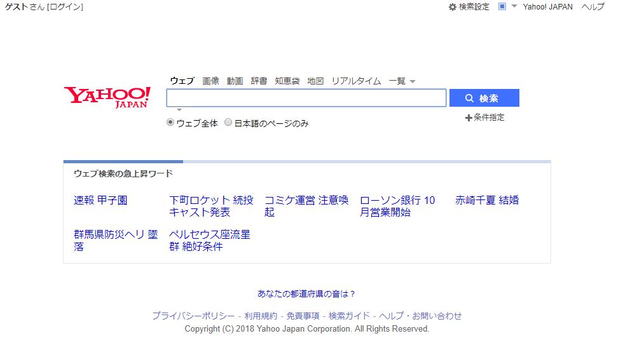Open the プライバシーポリシー footer link
Image resolution: width=644 pixels, height=364 pixels.
coord(193,316)
